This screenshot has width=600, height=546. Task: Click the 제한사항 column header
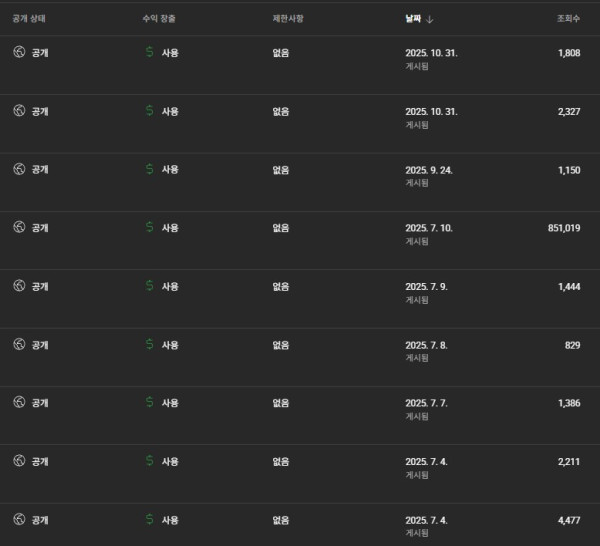click(x=290, y=18)
